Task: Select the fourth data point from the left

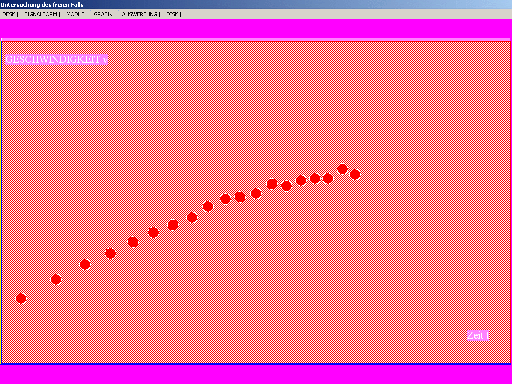Action: 110,253
